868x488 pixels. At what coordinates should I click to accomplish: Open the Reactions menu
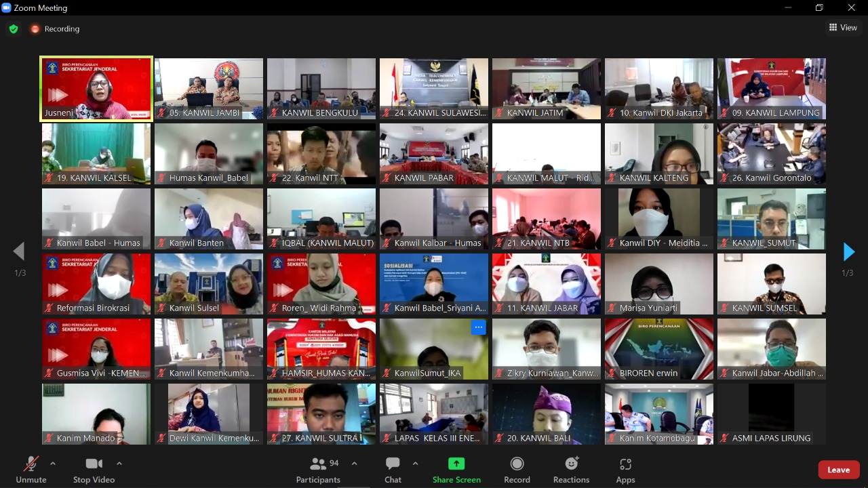point(571,470)
